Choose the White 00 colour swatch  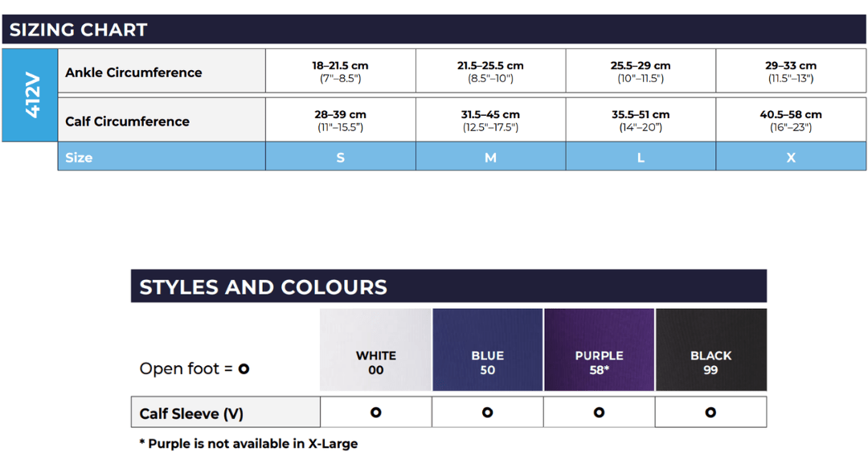click(x=376, y=350)
